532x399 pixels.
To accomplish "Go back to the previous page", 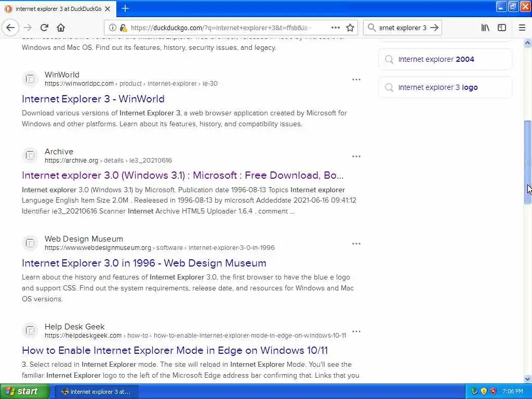I will pyautogui.click(x=10, y=28).
